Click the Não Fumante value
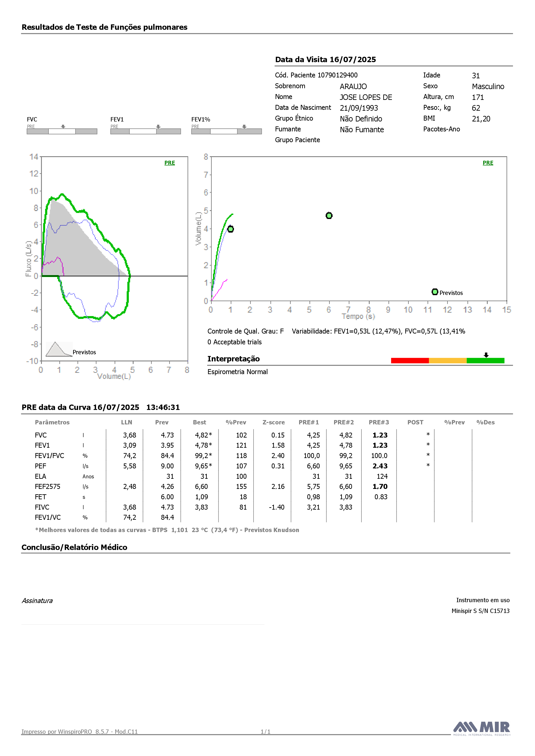This screenshot has height=756, width=535. [362, 130]
